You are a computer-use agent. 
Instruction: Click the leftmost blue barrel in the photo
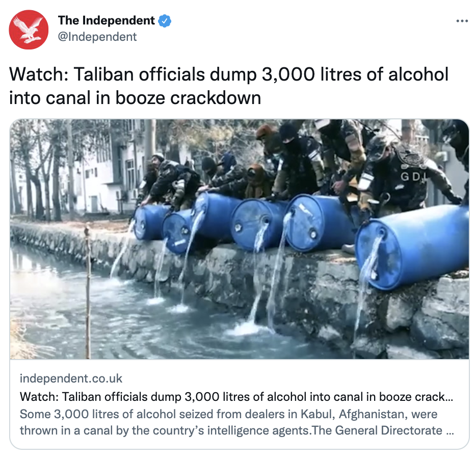[x=151, y=222]
